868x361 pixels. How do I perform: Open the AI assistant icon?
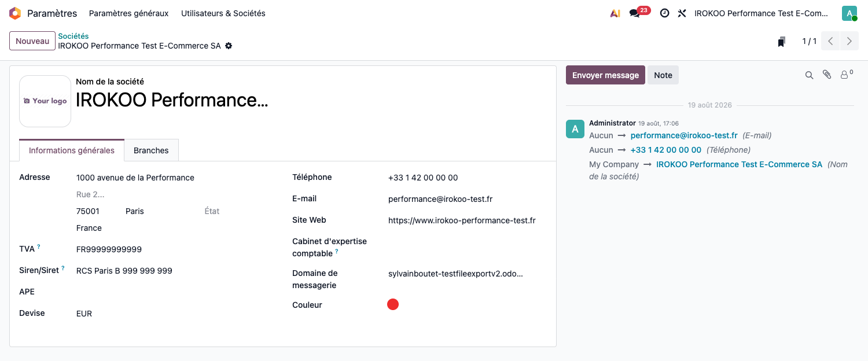pyautogui.click(x=615, y=13)
